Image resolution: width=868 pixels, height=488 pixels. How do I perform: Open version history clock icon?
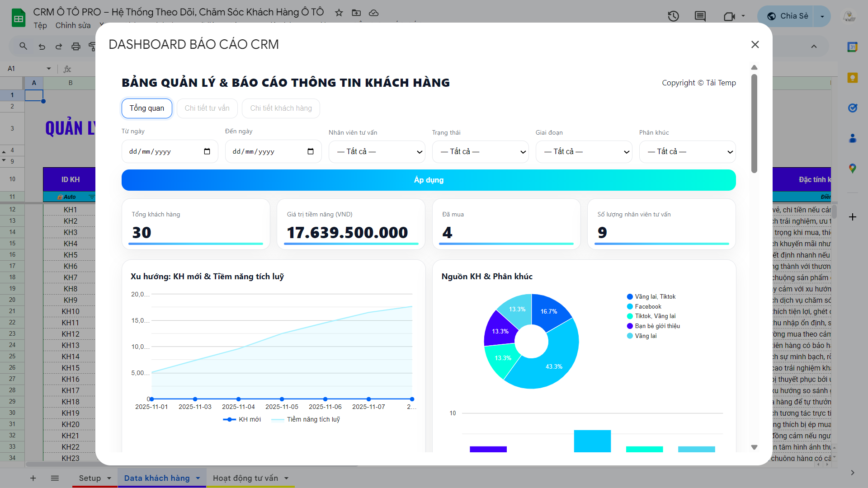(x=673, y=16)
